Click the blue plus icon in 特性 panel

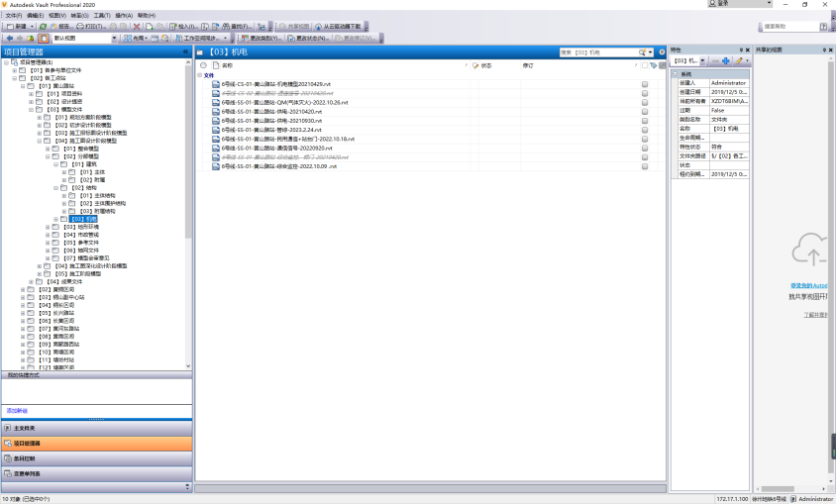(x=725, y=61)
